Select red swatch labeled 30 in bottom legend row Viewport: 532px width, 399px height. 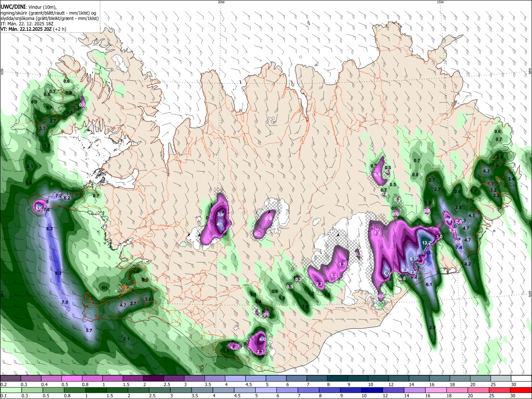pyautogui.click(x=521, y=390)
